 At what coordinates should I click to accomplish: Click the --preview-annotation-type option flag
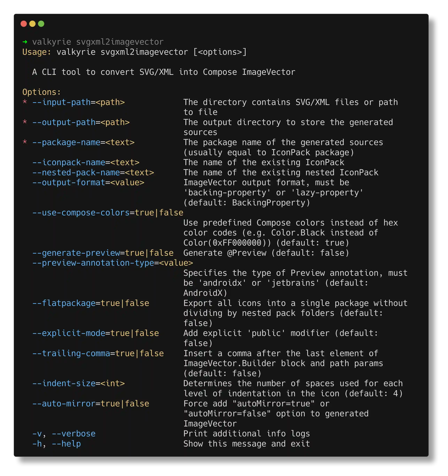point(93,263)
